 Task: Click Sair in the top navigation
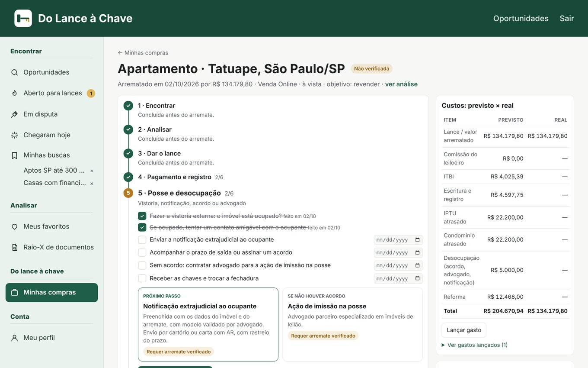click(567, 18)
